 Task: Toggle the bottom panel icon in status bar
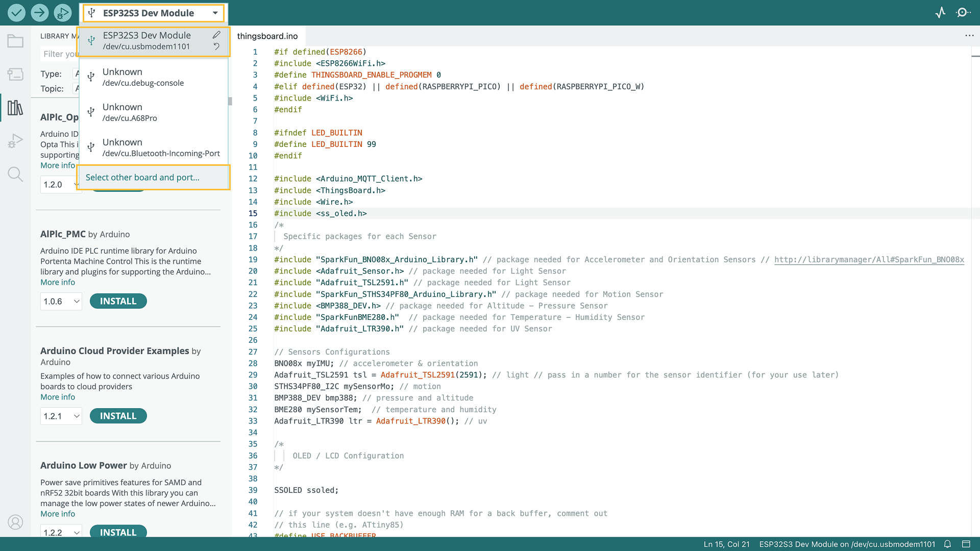tap(966, 544)
